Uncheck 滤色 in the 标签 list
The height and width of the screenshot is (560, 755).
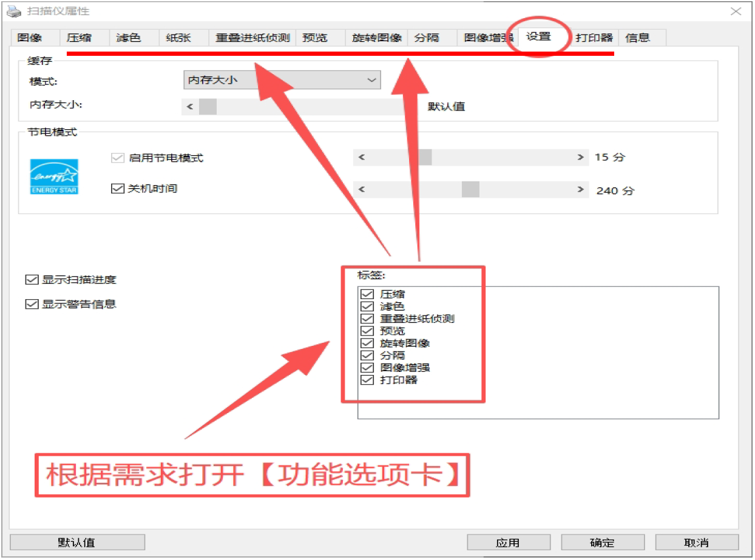pyautogui.click(x=367, y=306)
